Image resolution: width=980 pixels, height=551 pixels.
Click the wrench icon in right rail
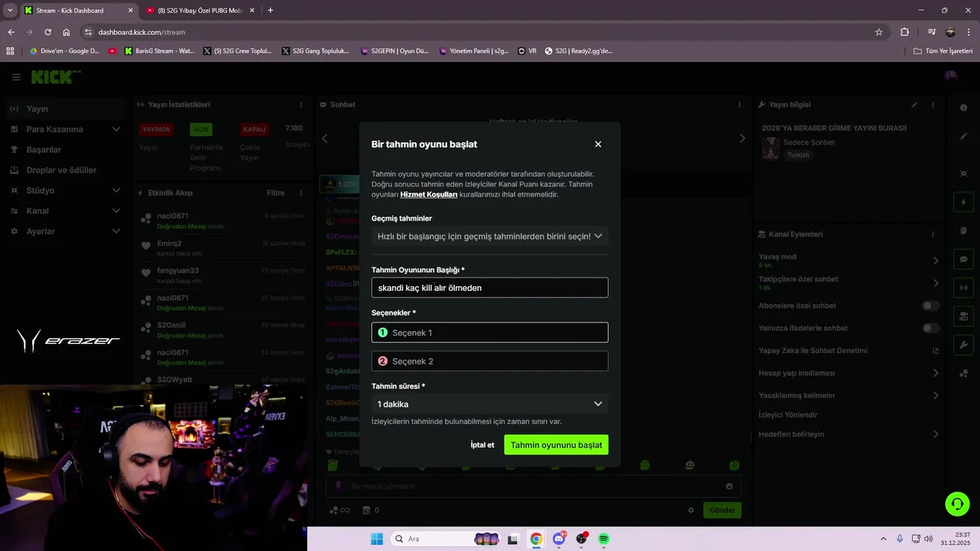pos(963,345)
